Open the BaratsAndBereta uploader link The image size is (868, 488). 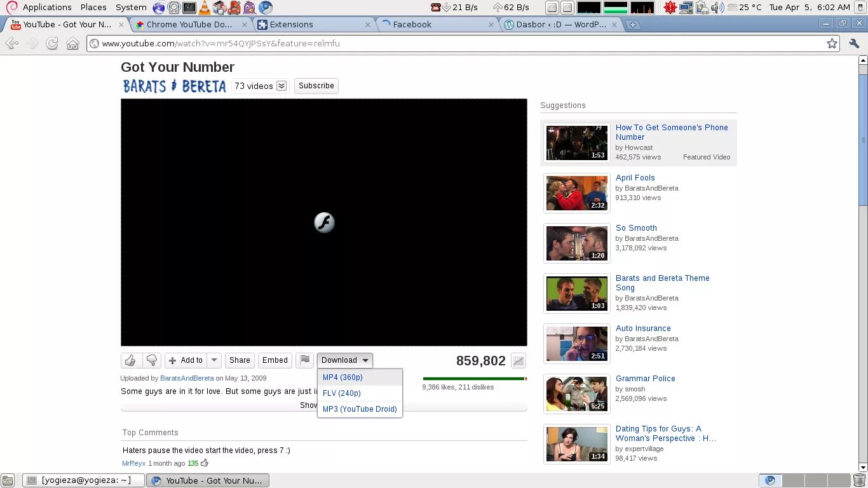click(x=187, y=378)
